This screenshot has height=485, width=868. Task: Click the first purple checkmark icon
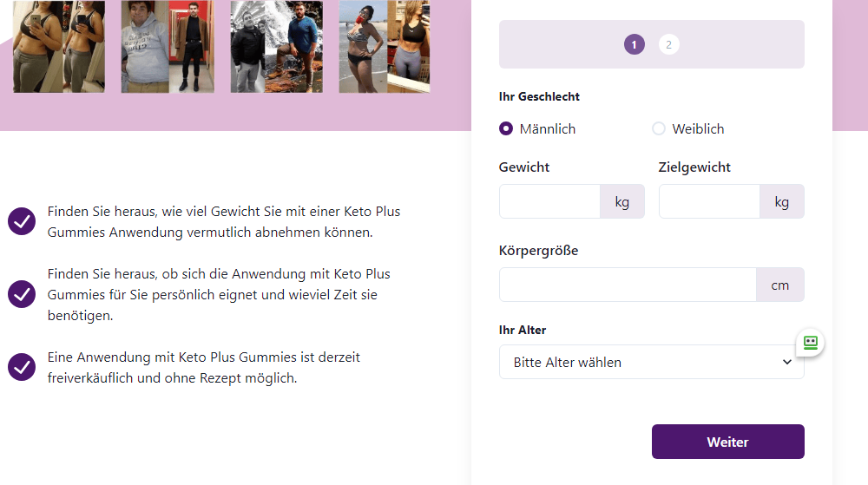coord(22,221)
